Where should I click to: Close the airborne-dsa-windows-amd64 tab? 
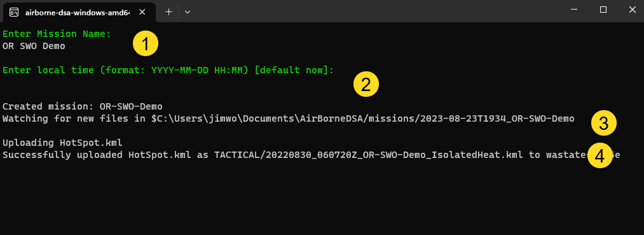[x=142, y=12]
